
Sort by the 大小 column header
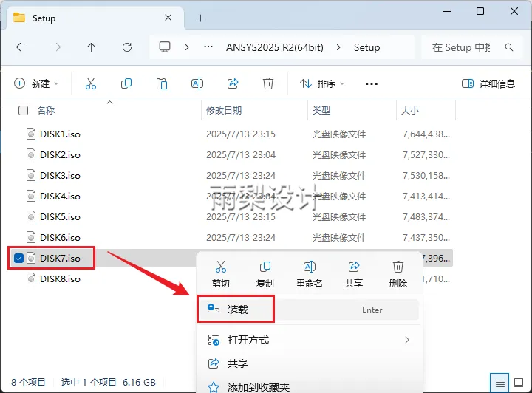coord(410,111)
